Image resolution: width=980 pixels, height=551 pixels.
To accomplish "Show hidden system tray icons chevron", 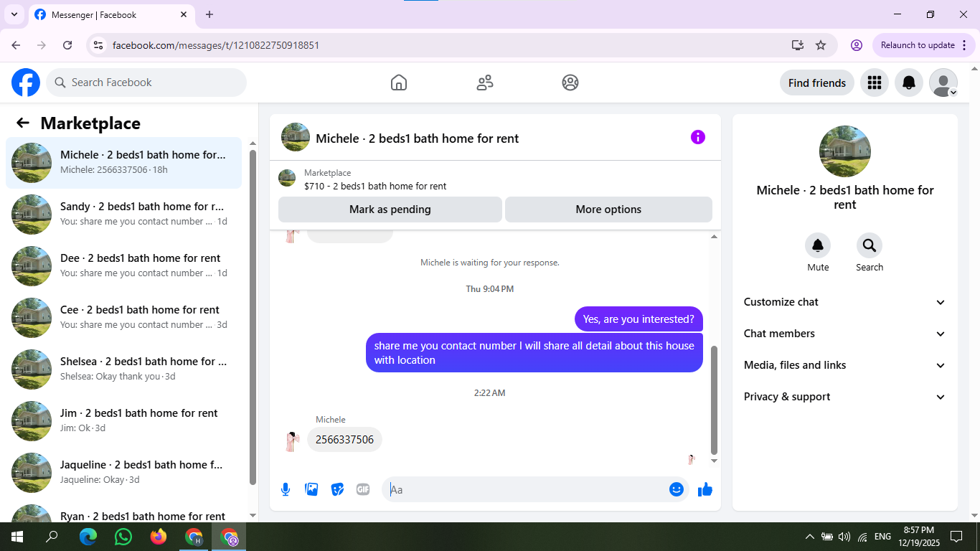I will 809,537.
